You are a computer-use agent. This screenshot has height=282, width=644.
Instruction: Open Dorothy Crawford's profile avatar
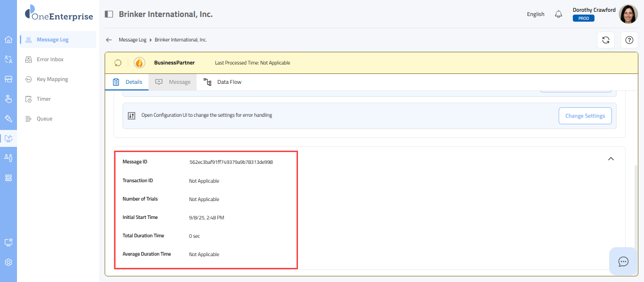[x=628, y=14]
